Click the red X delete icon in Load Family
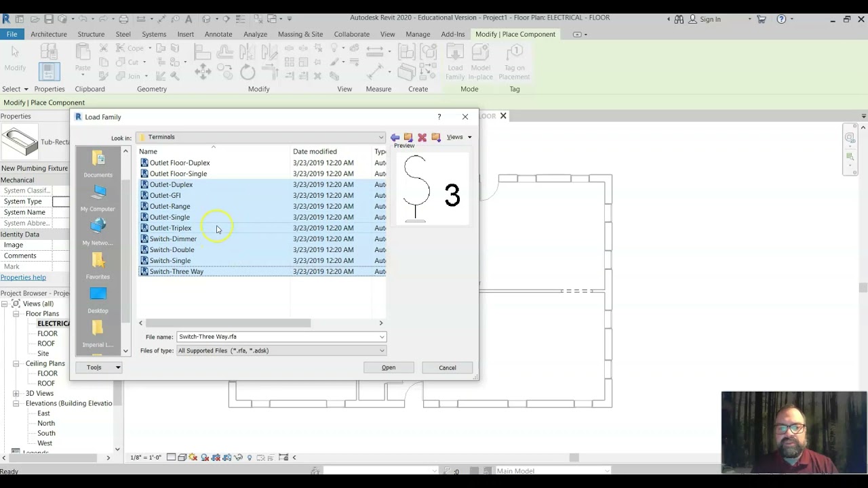This screenshot has height=488, width=868. (422, 138)
